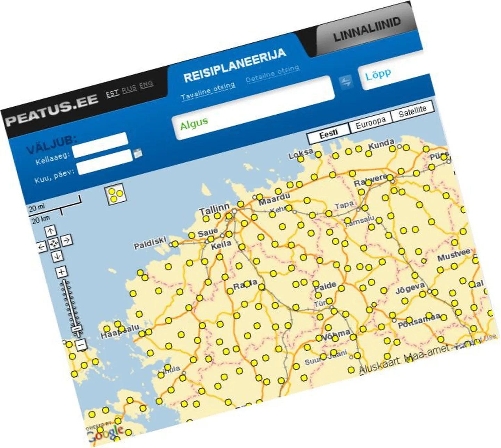Click the Kunda label on map
501x448 pixels.
tap(381, 144)
